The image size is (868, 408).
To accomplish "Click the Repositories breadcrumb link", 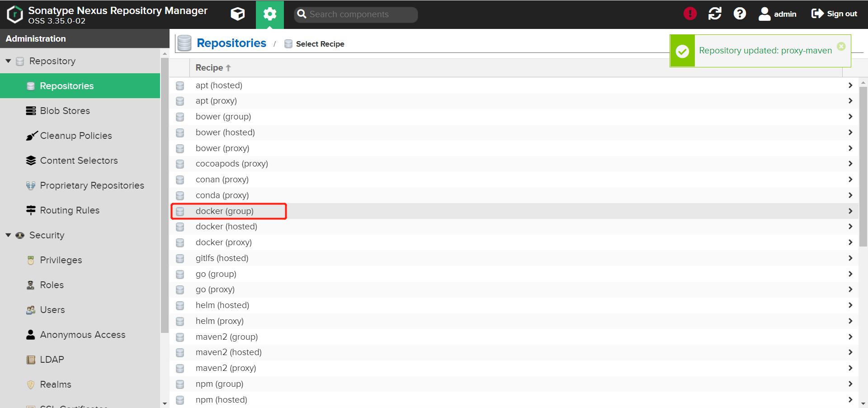I will click(x=231, y=43).
